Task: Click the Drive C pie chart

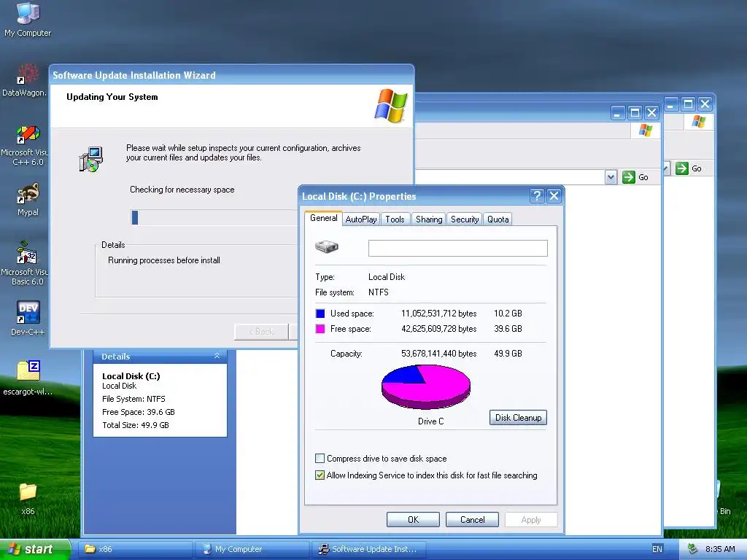Action: (426, 386)
